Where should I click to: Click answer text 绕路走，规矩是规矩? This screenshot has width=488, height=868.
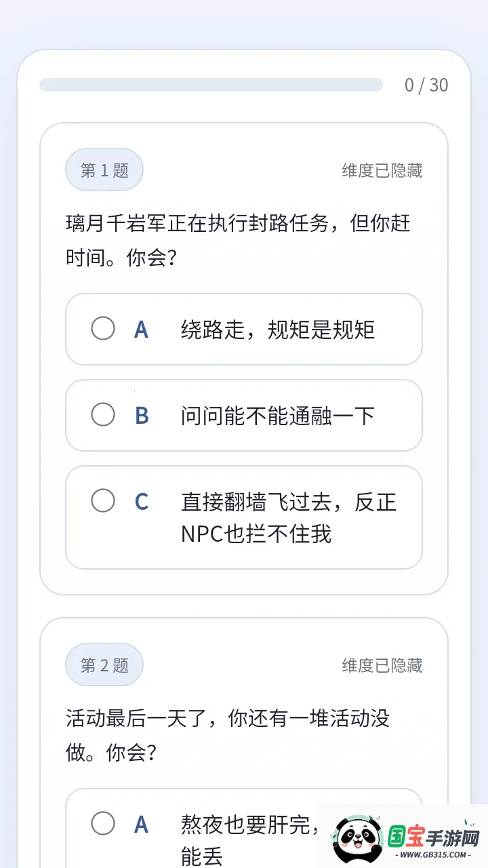(278, 330)
